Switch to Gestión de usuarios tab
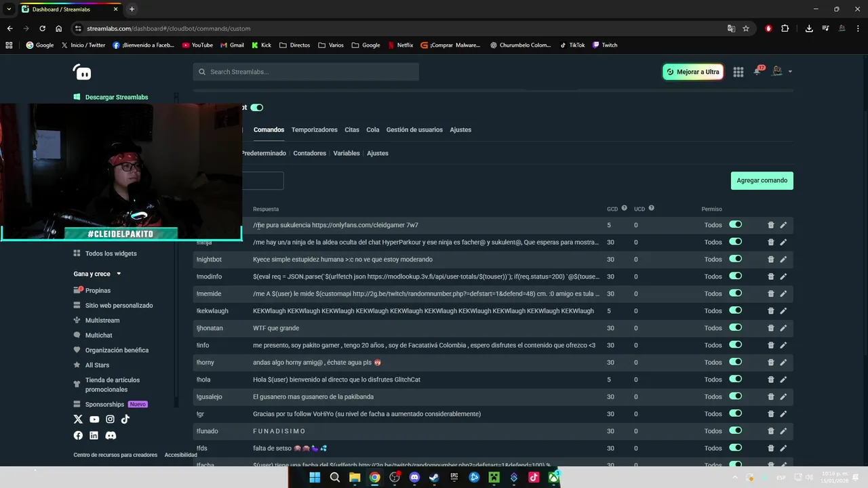 pos(414,129)
